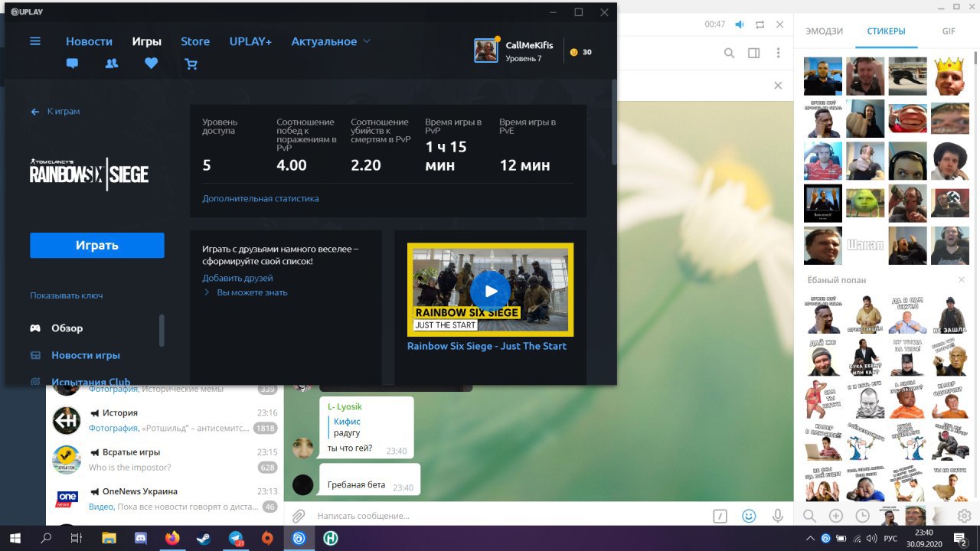This screenshot has width=980, height=551.
Task: Select the Шакал sticker
Action: (x=865, y=246)
